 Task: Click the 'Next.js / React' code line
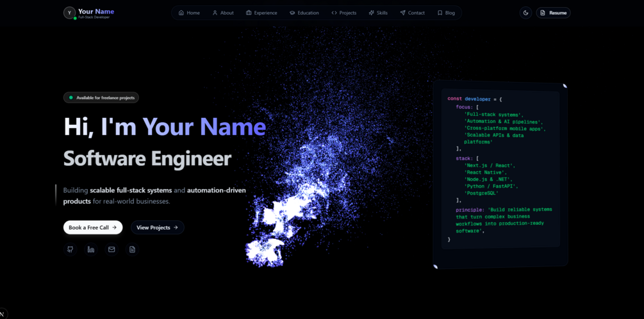pyautogui.click(x=490, y=165)
